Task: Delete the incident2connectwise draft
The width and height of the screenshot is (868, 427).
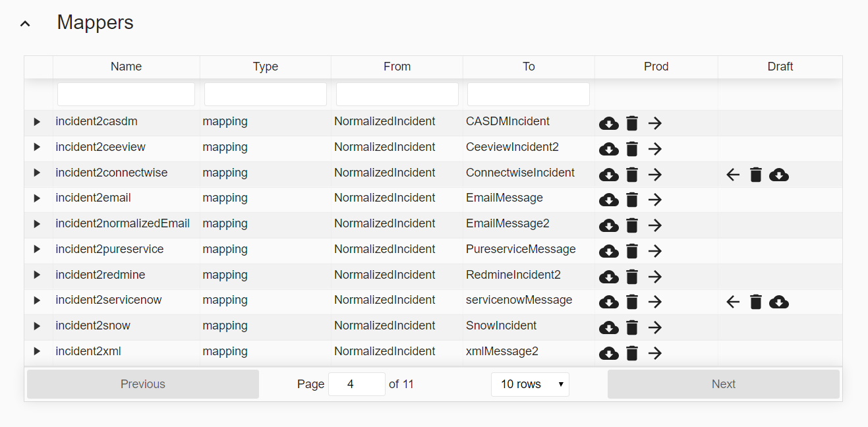Action: pyautogui.click(x=756, y=175)
